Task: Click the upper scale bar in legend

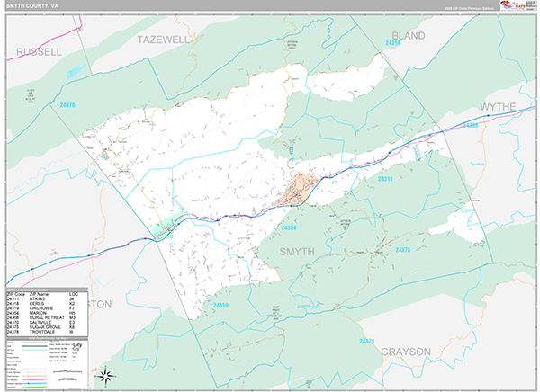Action: pos(67,371)
